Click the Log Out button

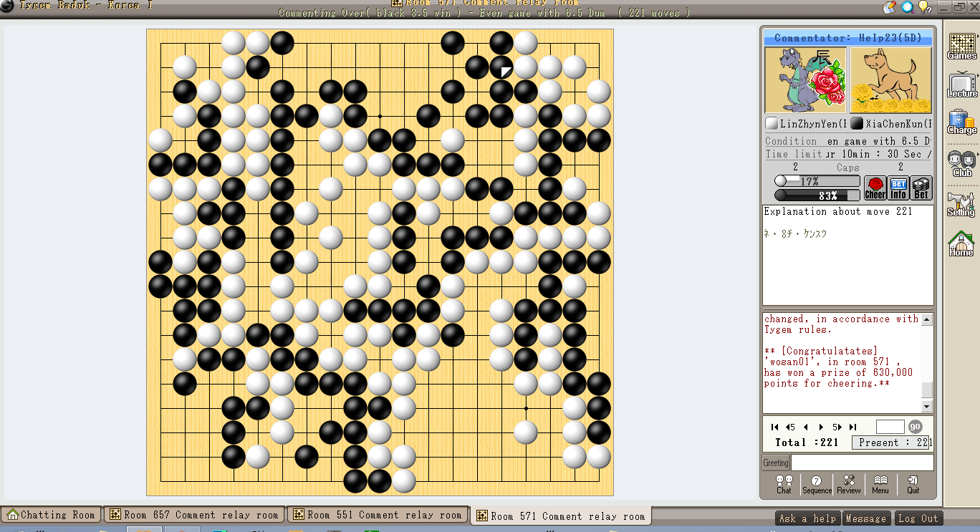point(918,518)
